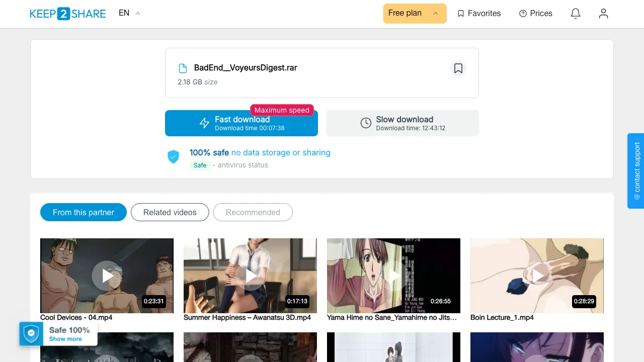Screen dimensions: 644x362
Task: Click the green Safe antivirus badge
Action: point(200,165)
